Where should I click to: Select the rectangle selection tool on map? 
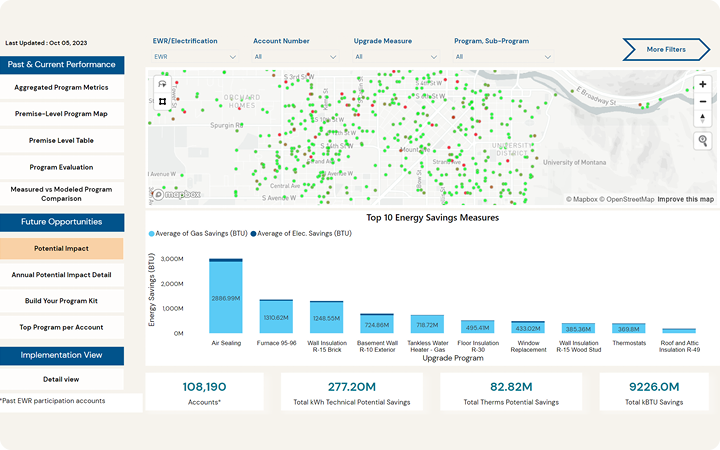point(162,102)
